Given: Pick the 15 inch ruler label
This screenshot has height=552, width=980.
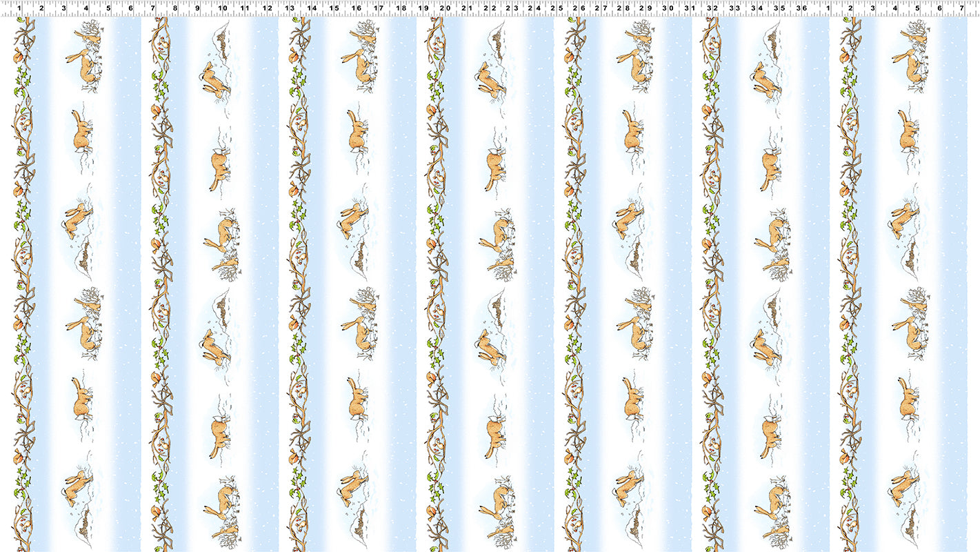Looking at the screenshot, I should coord(334,8).
